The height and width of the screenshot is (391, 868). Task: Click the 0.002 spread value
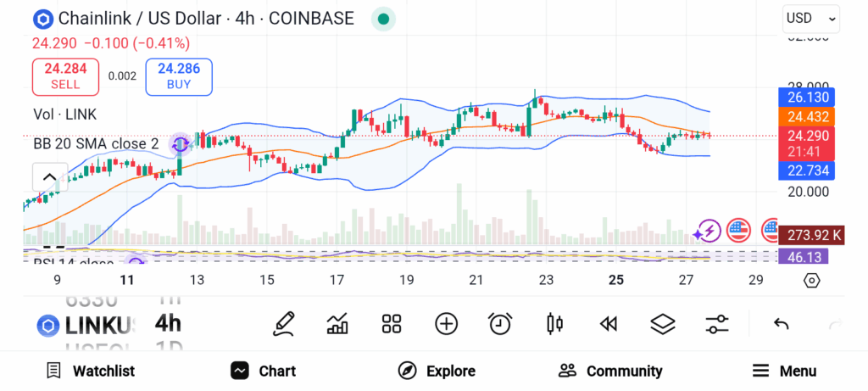122,76
